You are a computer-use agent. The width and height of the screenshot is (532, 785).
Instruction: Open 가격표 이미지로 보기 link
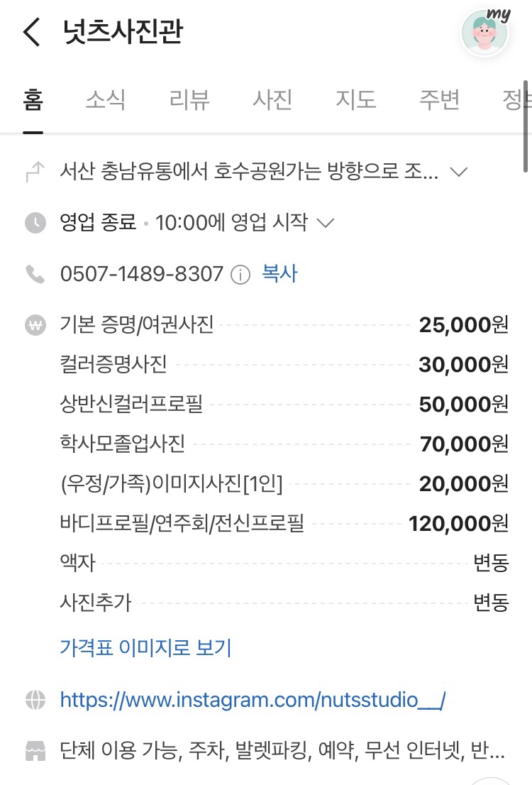point(145,647)
